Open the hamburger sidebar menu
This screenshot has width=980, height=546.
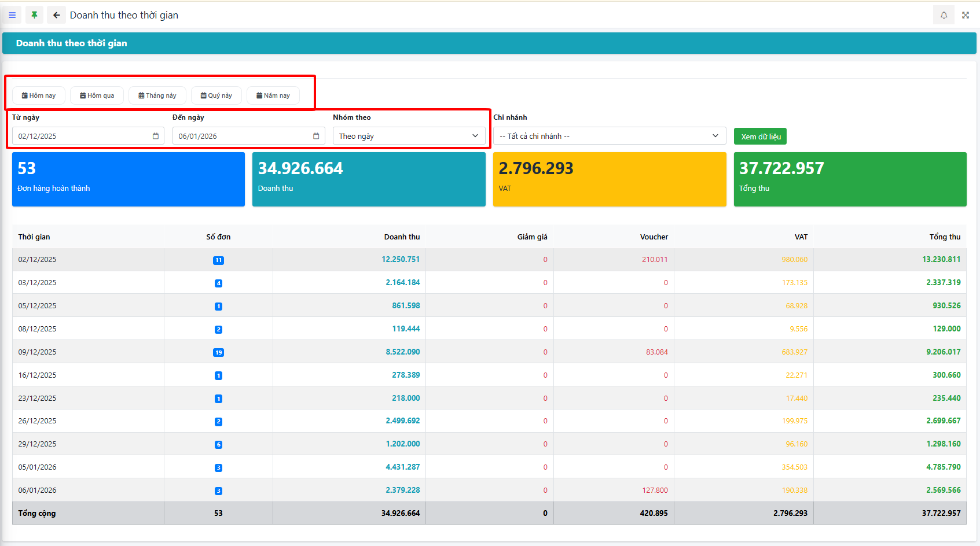click(12, 15)
